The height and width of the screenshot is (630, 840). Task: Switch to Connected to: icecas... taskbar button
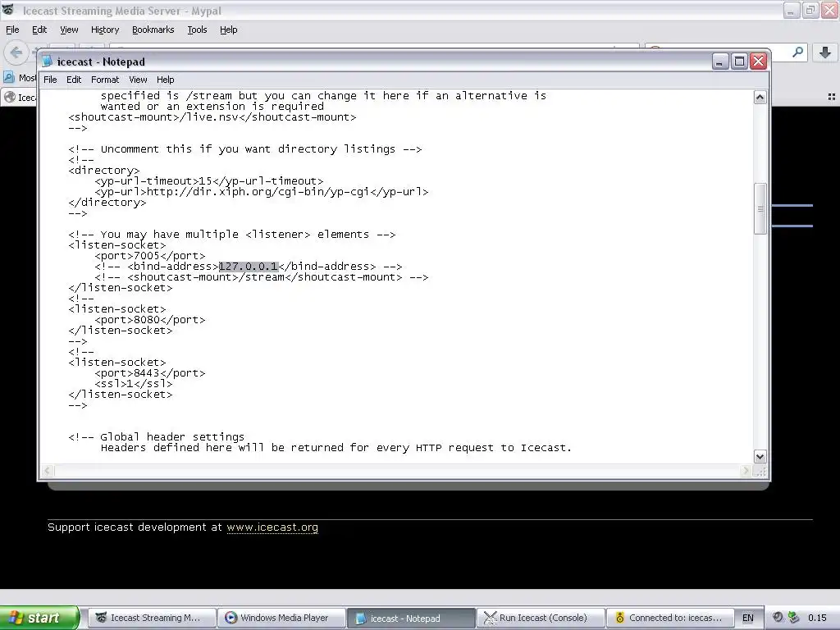tap(669, 618)
